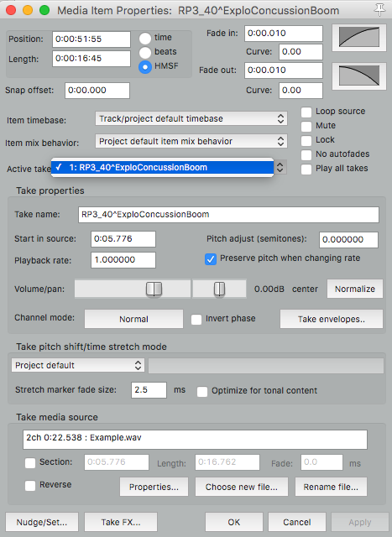Enable the Loop source checkbox
Viewport: 392px width, 537px height.
[x=306, y=112]
